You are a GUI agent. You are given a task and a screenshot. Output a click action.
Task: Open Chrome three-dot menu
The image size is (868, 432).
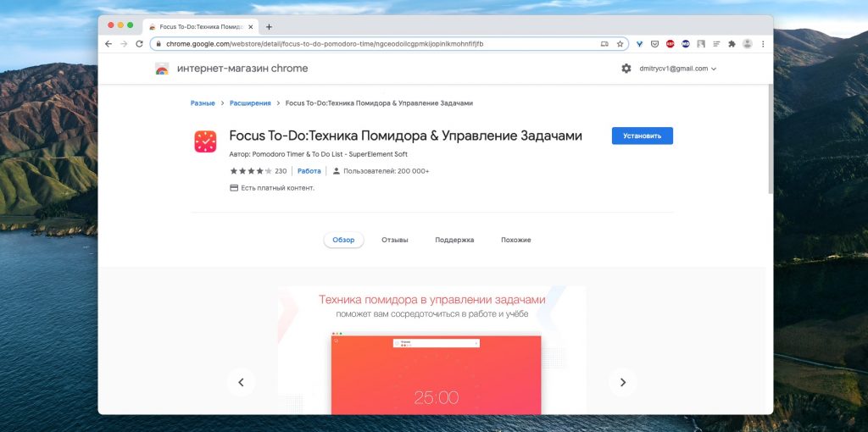click(x=763, y=44)
